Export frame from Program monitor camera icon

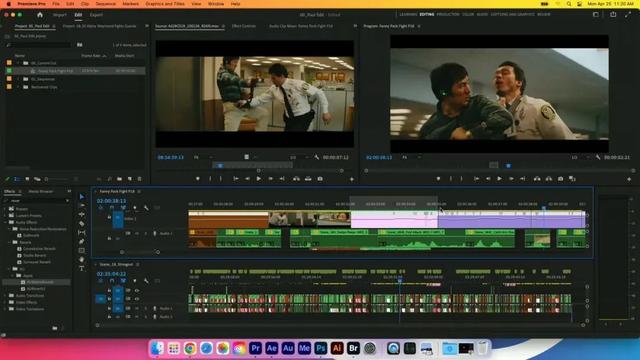point(560,179)
